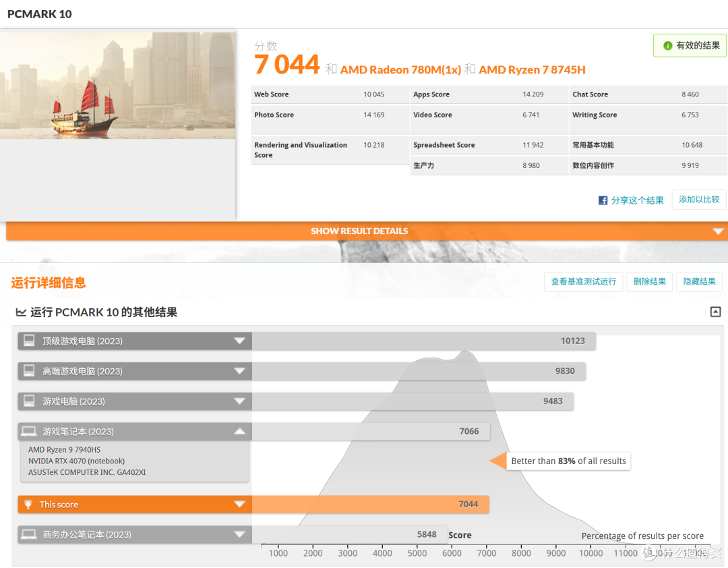Click the orange 7044 score bar
This screenshot has height=568, width=728.
371,505
